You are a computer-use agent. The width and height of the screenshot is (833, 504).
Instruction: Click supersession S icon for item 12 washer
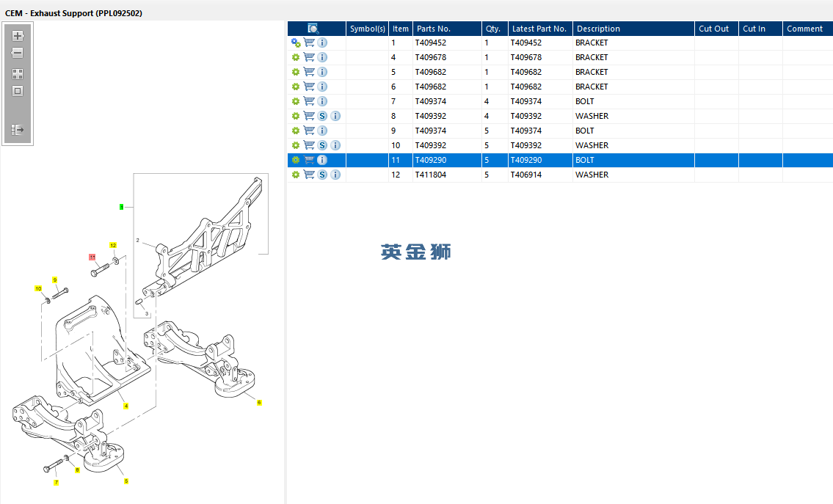click(x=322, y=175)
